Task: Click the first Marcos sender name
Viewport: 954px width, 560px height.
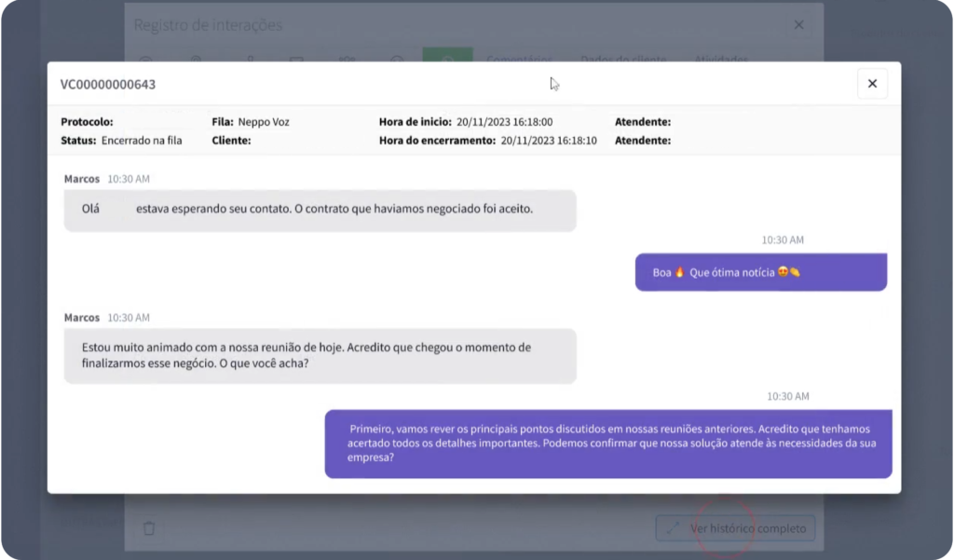Action: click(x=82, y=178)
